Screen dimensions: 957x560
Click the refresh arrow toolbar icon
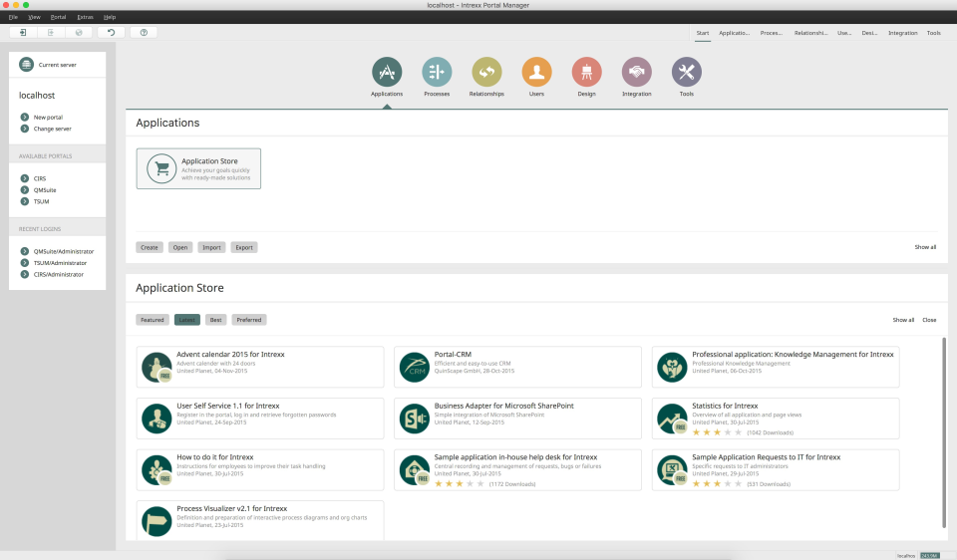[112, 33]
